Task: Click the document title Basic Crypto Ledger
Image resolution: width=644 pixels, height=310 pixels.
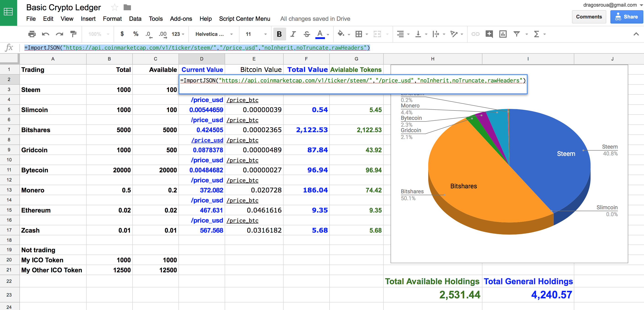Action: coord(64,8)
